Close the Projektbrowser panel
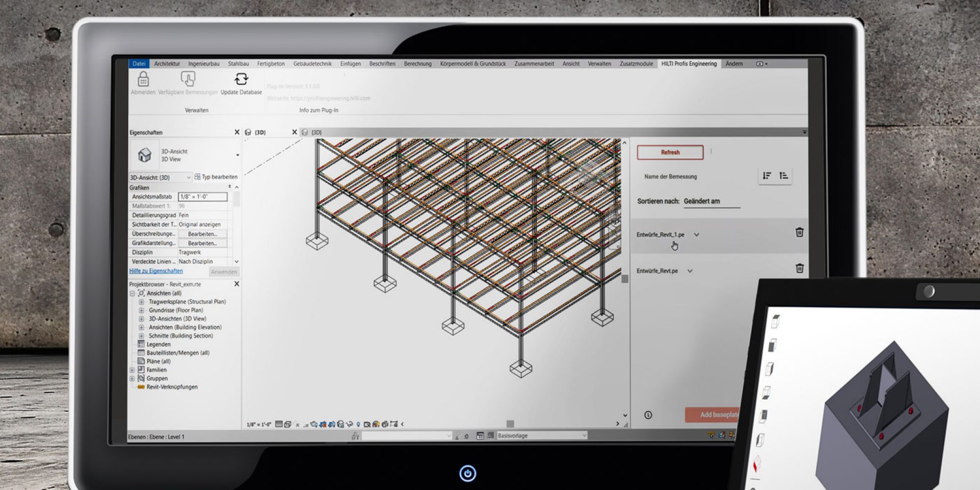This screenshot has height=490, width=980. (236, 284)
